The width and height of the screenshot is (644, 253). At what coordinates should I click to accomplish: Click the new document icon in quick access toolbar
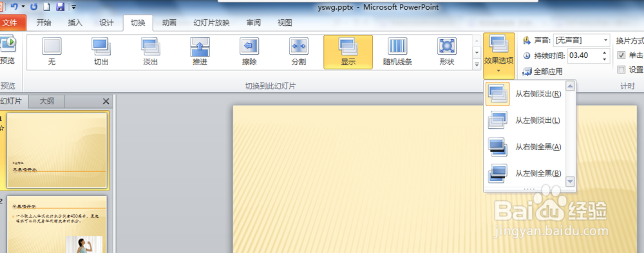click(46, 6)
